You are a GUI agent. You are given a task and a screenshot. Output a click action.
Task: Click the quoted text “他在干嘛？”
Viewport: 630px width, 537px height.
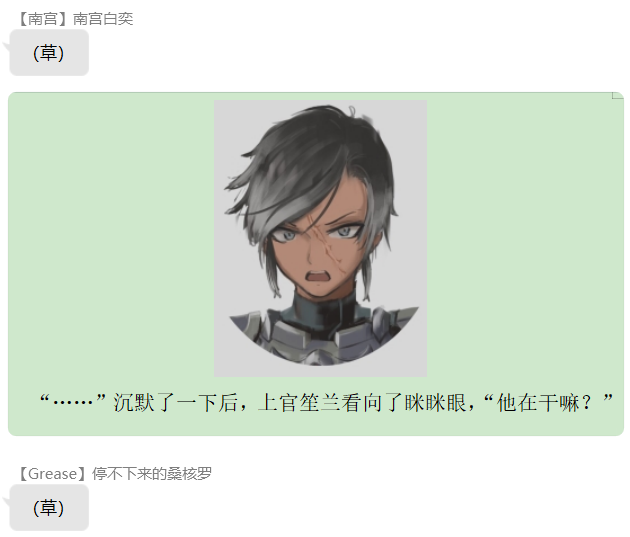point(548,402)
